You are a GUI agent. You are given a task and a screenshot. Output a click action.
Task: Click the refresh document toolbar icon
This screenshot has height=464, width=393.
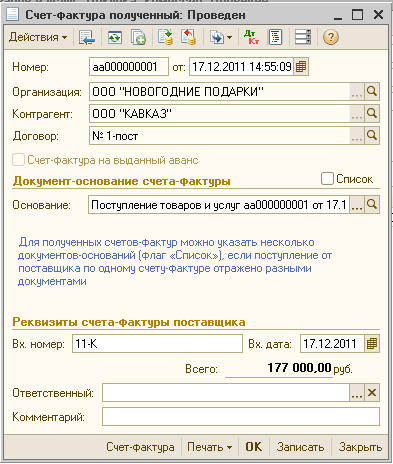[115, 37]
